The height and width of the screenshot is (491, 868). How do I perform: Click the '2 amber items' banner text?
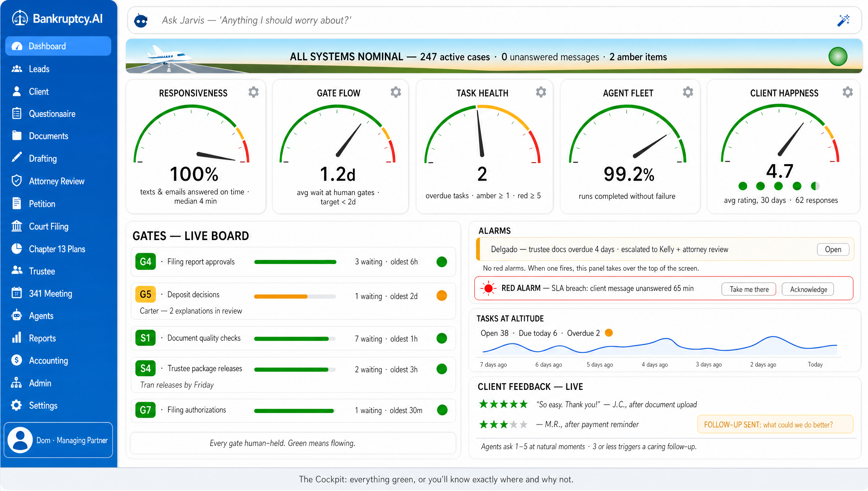tap(638, 57)
